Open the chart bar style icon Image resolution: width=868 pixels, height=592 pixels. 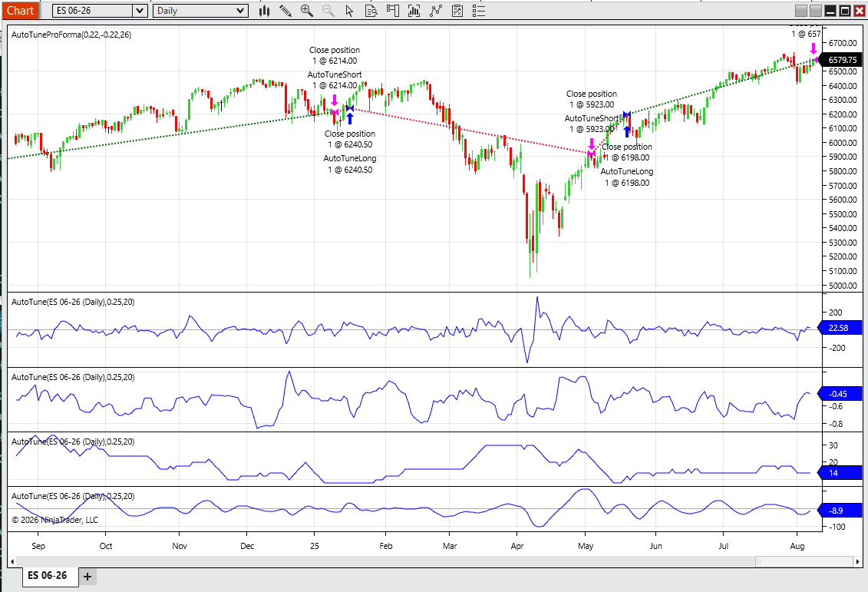pos(265,11)
